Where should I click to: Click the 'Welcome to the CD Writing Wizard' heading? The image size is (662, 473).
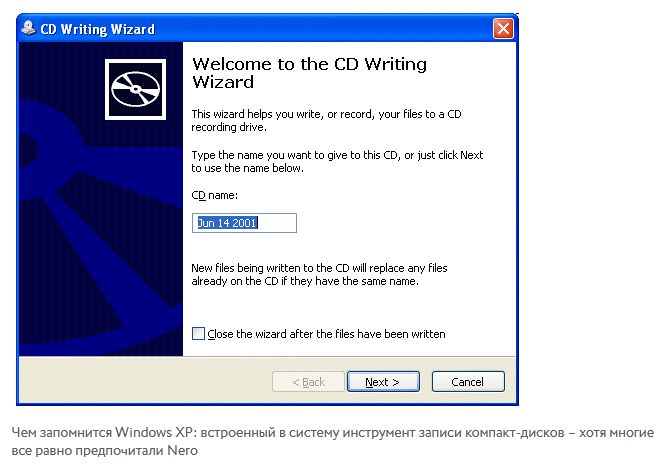(x=309, y=73)
